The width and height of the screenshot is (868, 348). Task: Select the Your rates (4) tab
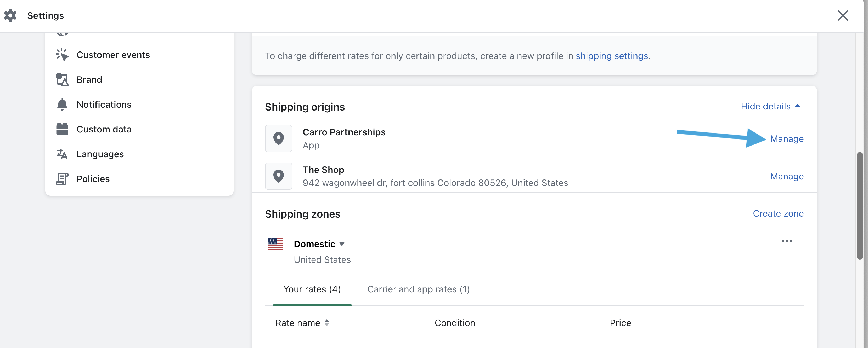312,289
